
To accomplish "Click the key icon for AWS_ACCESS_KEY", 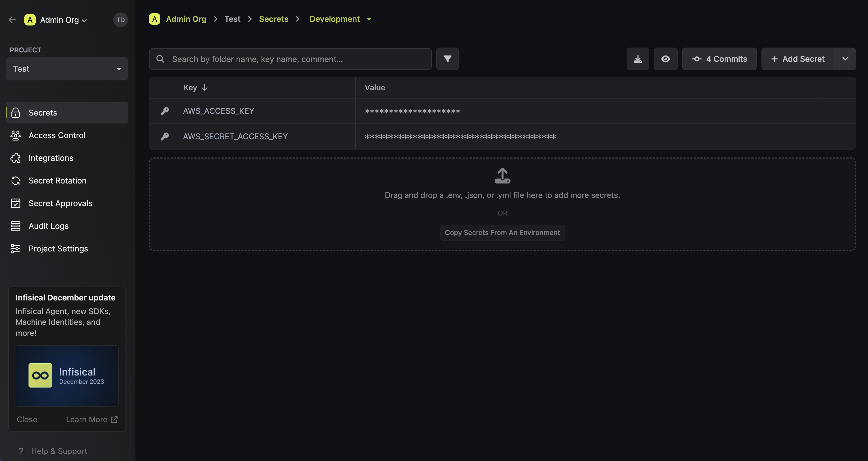I will tap(165, 111).
